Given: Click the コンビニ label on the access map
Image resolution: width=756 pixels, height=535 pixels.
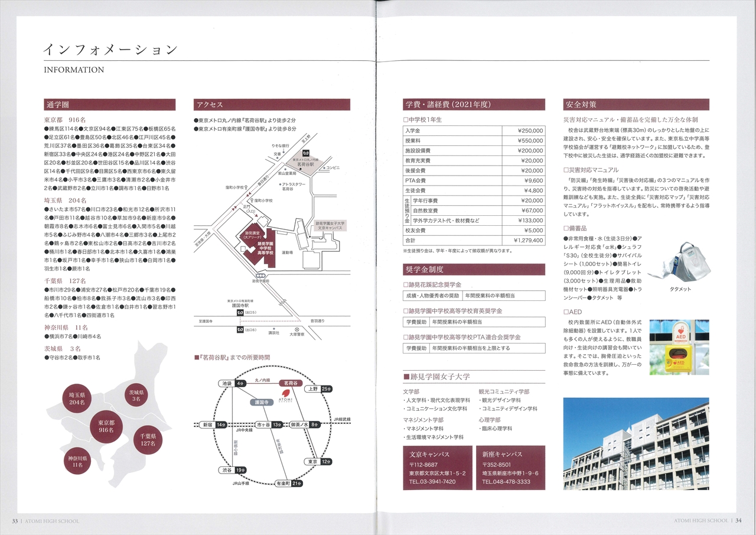Looking at the screenshot, I should click(x=333, y=168).
